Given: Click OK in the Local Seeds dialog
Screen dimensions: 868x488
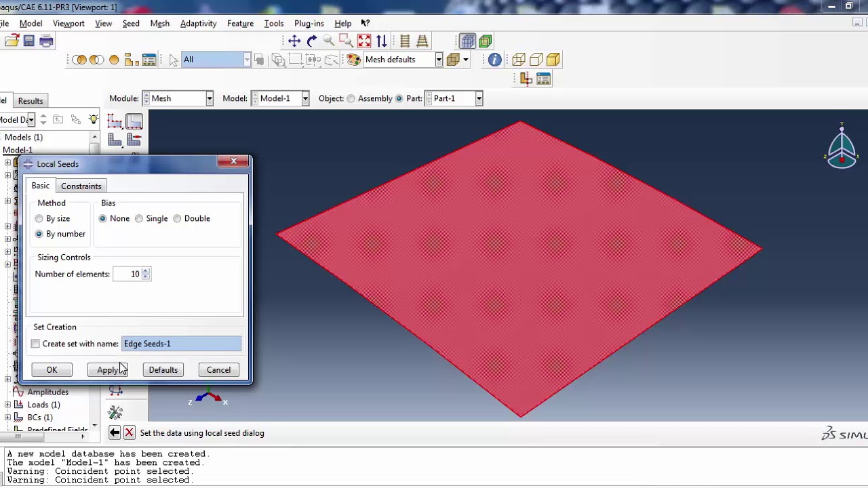Looking at the screenshot, I should 52,370.
